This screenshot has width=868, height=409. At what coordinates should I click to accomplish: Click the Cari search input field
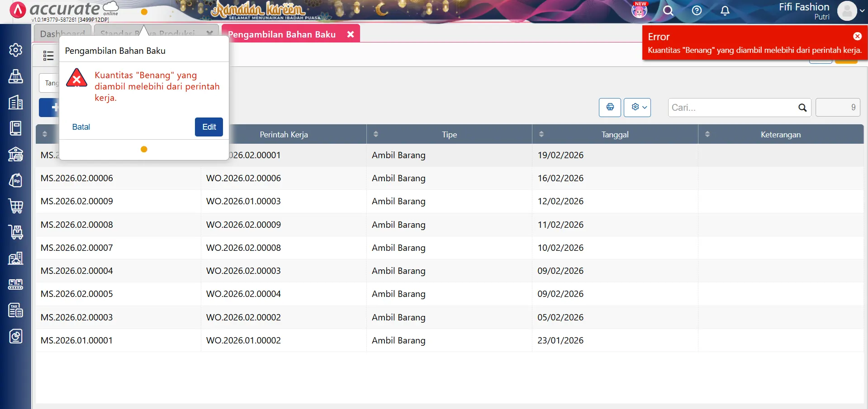tap(733, 108)
